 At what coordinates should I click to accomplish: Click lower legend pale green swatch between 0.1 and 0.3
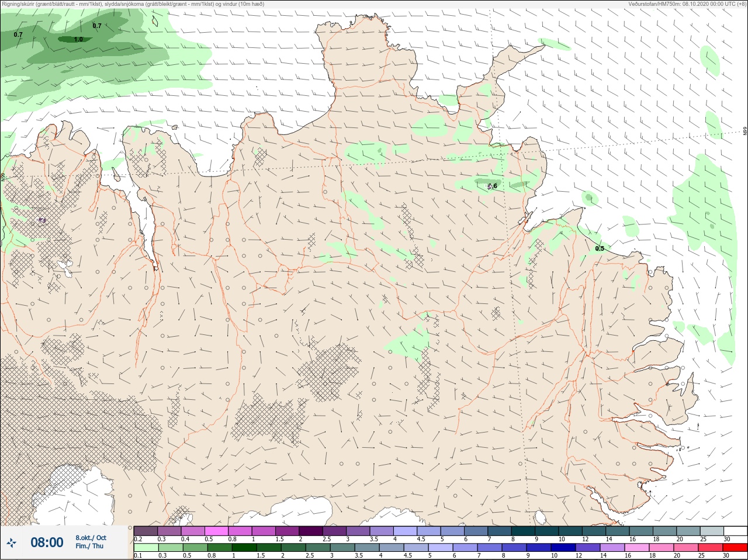coord(146,548)
